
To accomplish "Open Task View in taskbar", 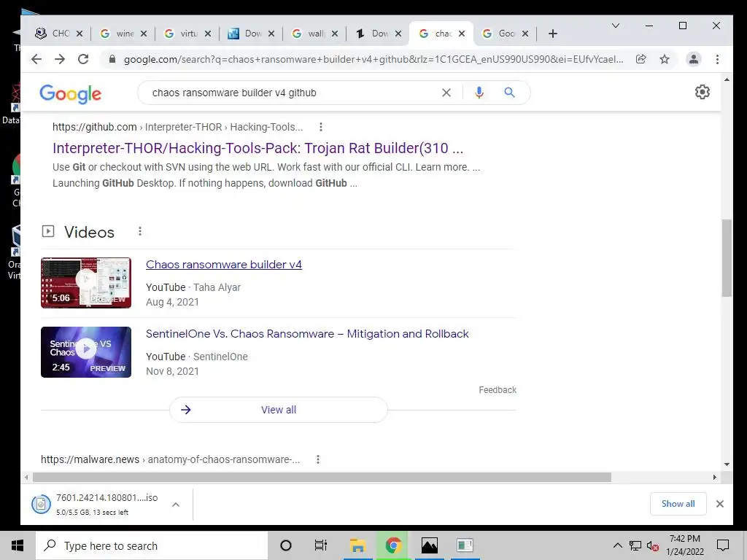I will (321, 545).
